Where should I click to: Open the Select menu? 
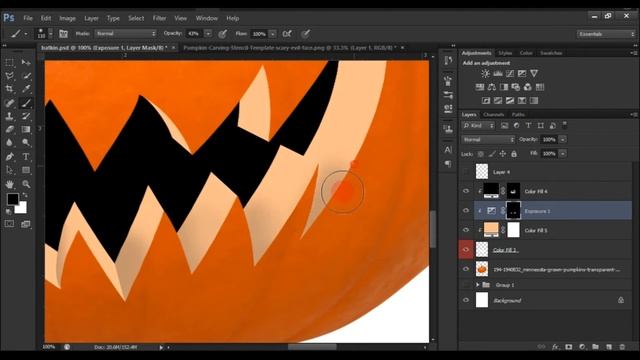[136, 18]
